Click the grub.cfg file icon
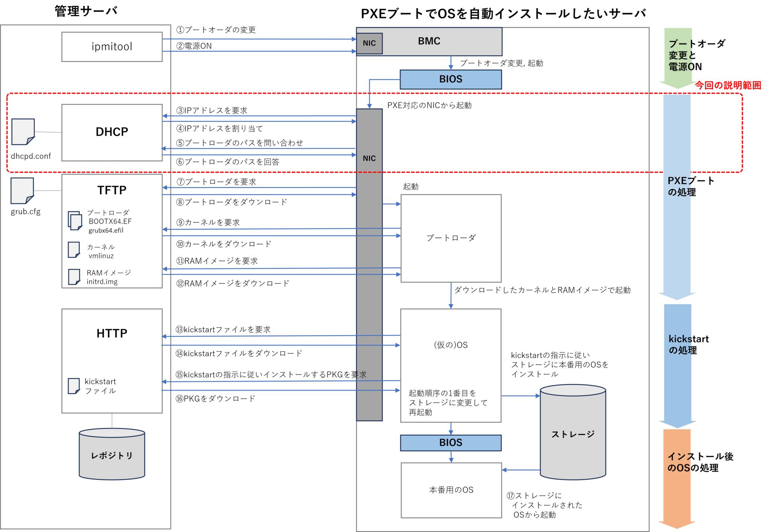Screen dimensions: 768x532 coord(22,190)
